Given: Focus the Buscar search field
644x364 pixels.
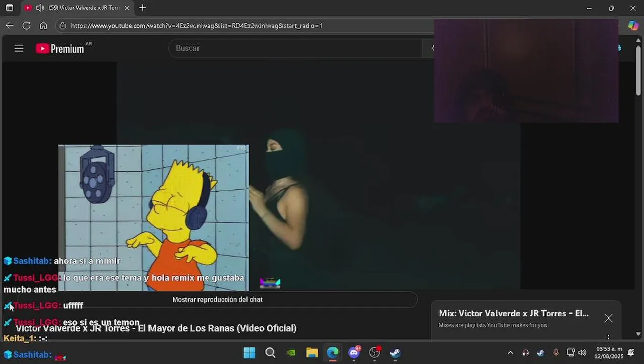Looking at the screenshot, I should click(295, 48).
